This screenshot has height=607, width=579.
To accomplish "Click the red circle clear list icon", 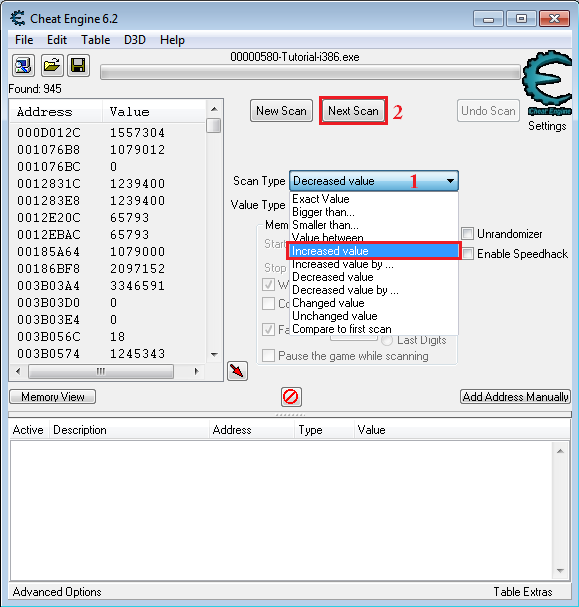I will [x=291, y=397].
